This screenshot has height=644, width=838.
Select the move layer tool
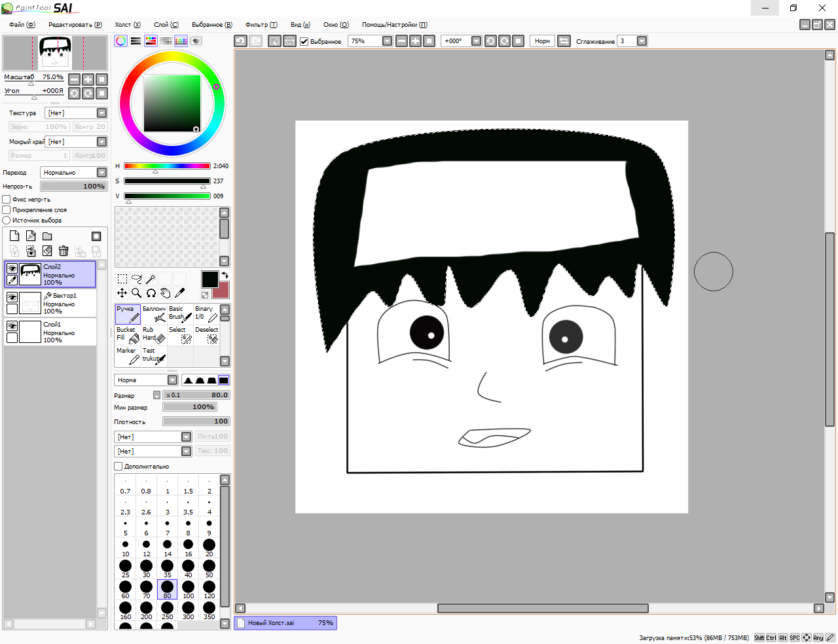[x=122, y=293]
